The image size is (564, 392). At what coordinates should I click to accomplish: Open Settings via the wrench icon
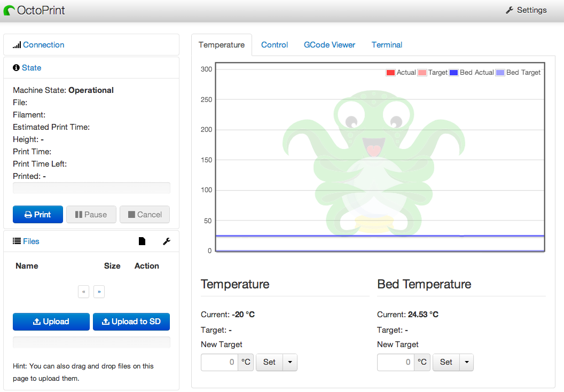tap(510, 10)
